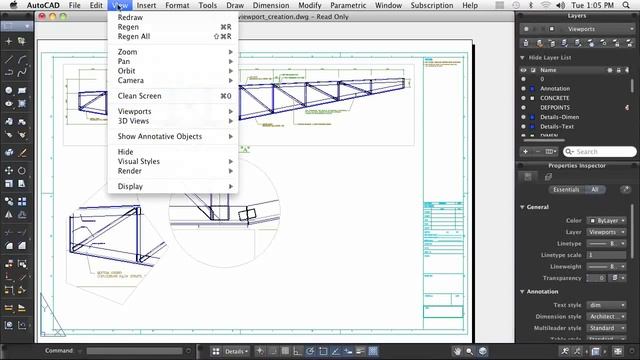Click the volume icon in menu bar
Viewport: 640px width, 360px height.
(x=561, y=5)
